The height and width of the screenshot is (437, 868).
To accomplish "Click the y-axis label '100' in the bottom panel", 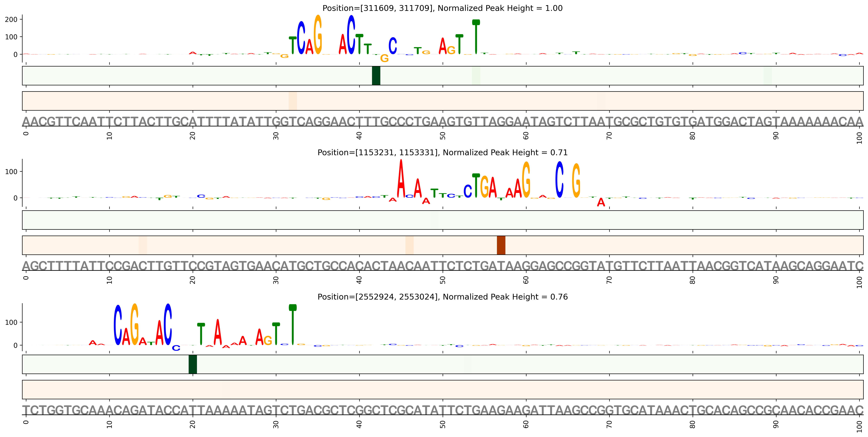I will tap(11, 322).
